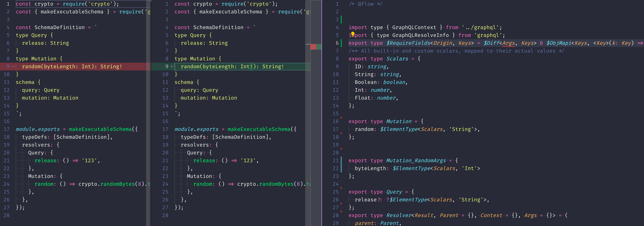Select line number 25 in the Flow file
The width and height of the screenshot is (644, 226).
pyautogui.click(x=335, y=192)
